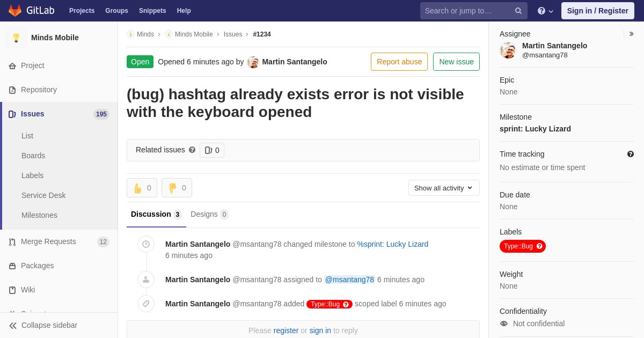
Task: Click Issues breadcrumb link
Action: [233, 34]
